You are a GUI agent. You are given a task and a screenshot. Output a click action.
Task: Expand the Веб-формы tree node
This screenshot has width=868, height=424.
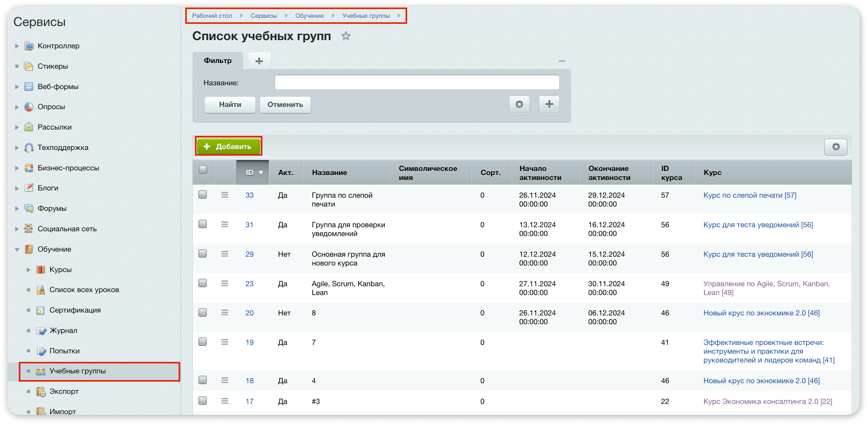tap(17, 87)
